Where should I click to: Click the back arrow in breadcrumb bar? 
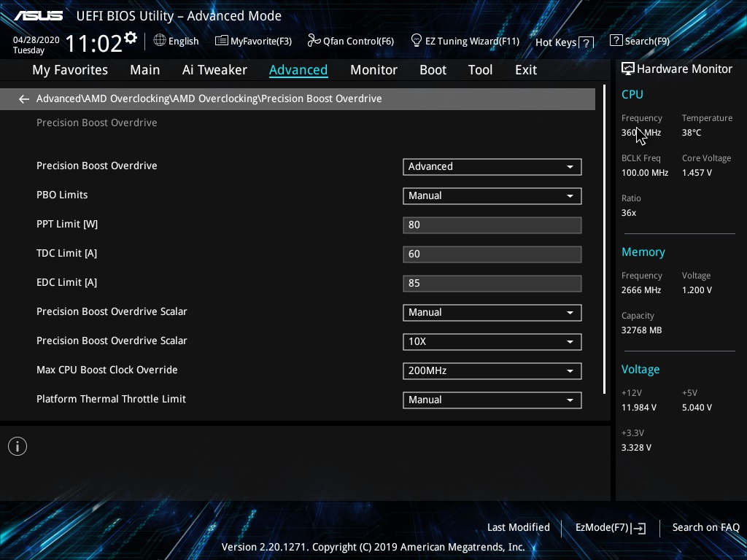tap(24, 98)
